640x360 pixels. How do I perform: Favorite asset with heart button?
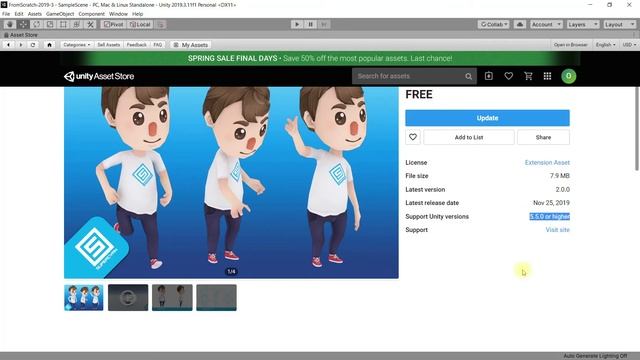pos(413,137)
